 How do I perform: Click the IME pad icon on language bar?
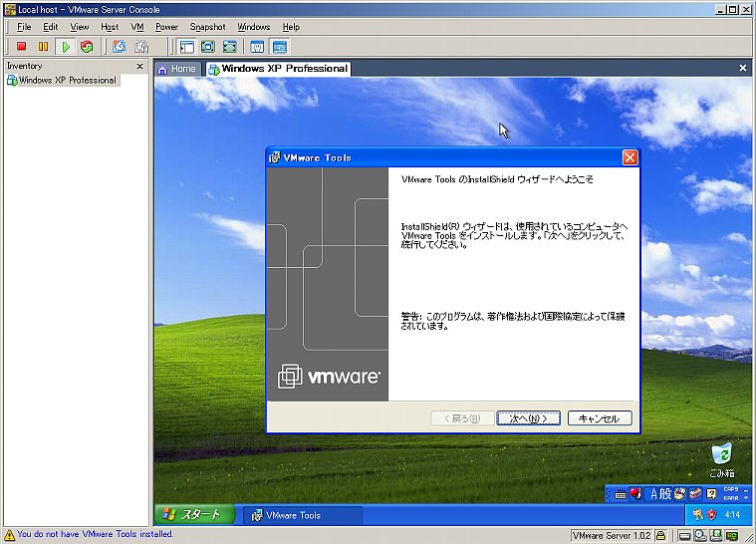tap(680, 494)
